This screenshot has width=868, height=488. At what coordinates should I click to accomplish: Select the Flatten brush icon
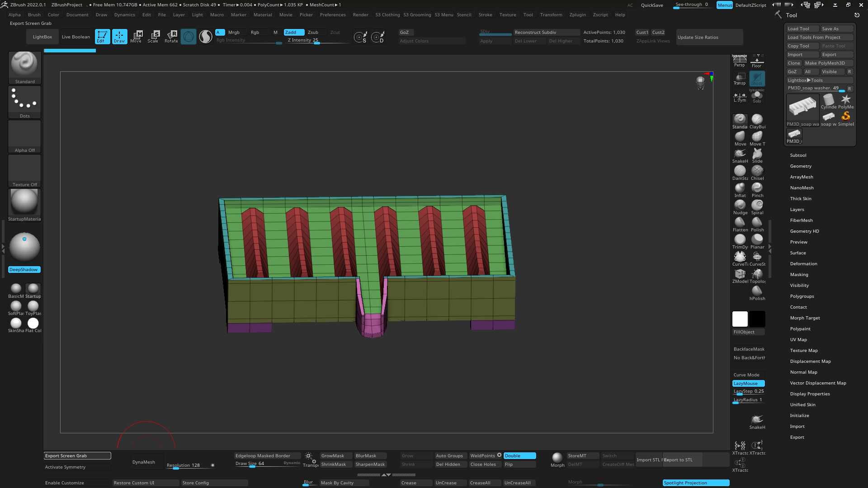click(x=740, y=224)
